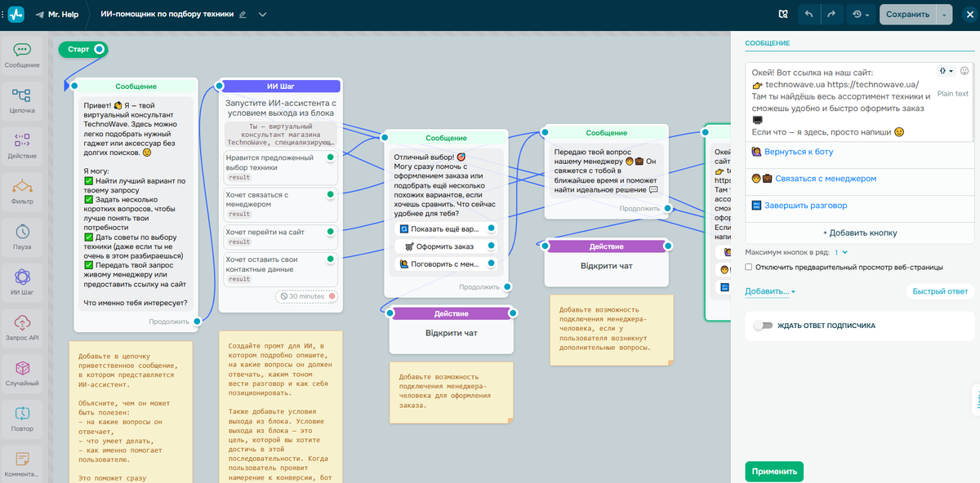Open the emoji picker in message editor
The height and width of the screenshot is (483, 980).
(x=964, y=71)
